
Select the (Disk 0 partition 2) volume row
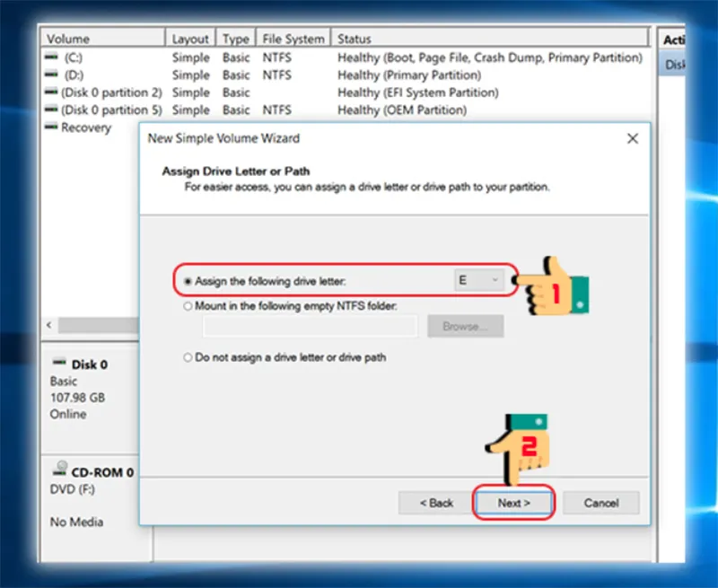pyautogui.click(x=346, y=92)
